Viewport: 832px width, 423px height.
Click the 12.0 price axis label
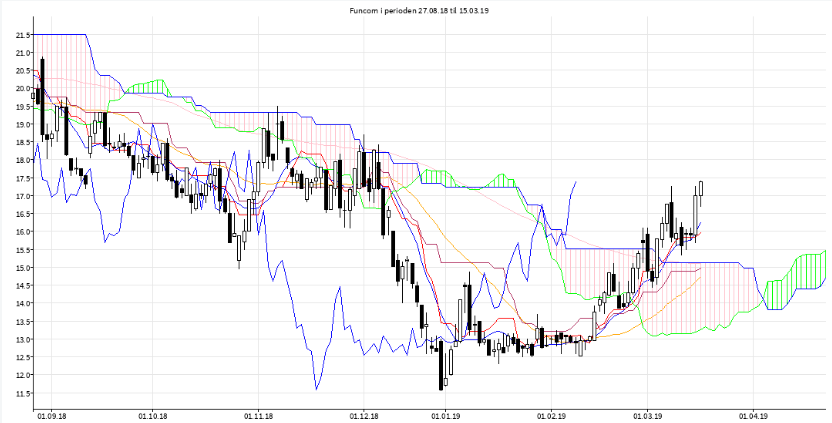click(22, 375)
